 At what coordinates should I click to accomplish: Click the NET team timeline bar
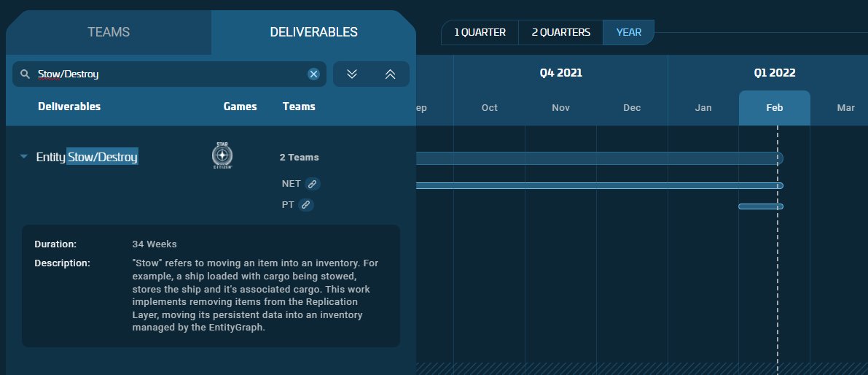[599, 185]
